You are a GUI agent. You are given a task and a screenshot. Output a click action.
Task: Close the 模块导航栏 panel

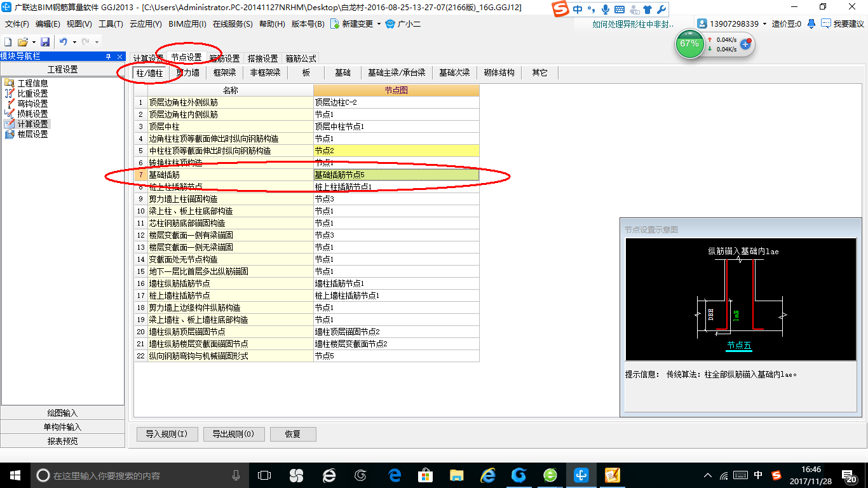pos(119,57)
